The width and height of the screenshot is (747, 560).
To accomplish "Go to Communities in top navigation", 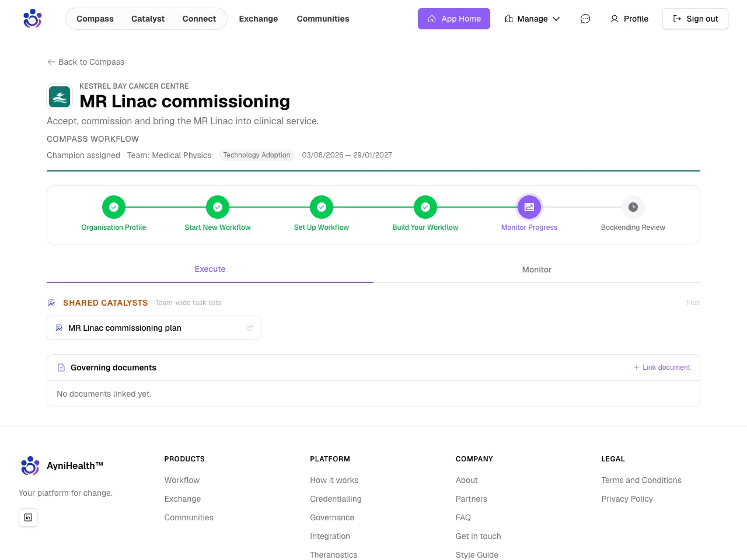I will click(x=323, y=19).
